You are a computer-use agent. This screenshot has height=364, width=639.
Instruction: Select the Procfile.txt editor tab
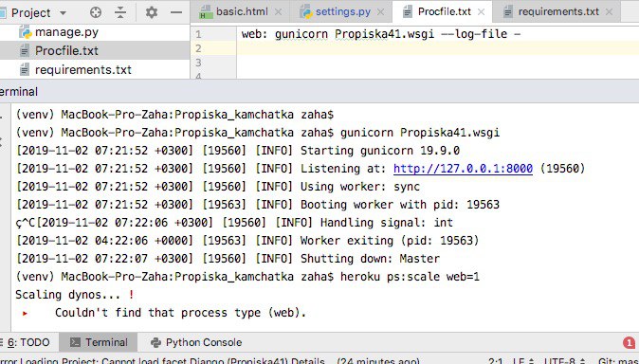(445, 11)
